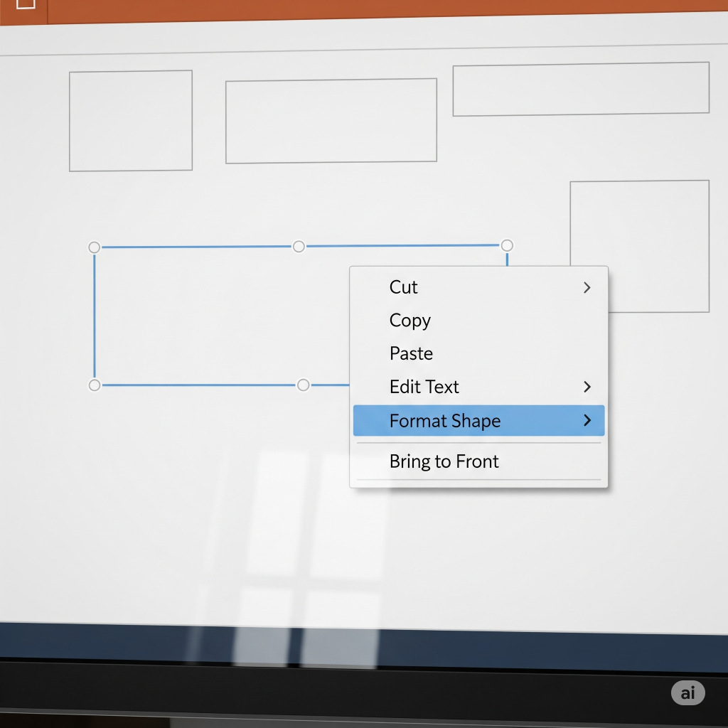Select Copy in the context menu
728x728 pixels.
(x=409, y=321)
